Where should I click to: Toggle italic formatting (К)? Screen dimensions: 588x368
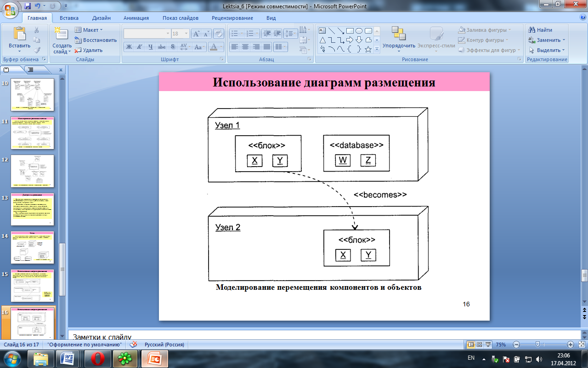click(140, 47)
